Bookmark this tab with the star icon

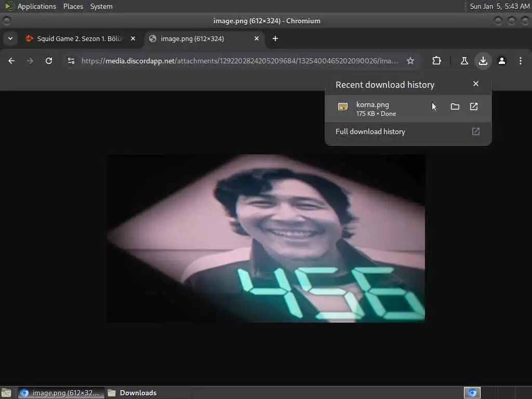(x=410, y=61)
